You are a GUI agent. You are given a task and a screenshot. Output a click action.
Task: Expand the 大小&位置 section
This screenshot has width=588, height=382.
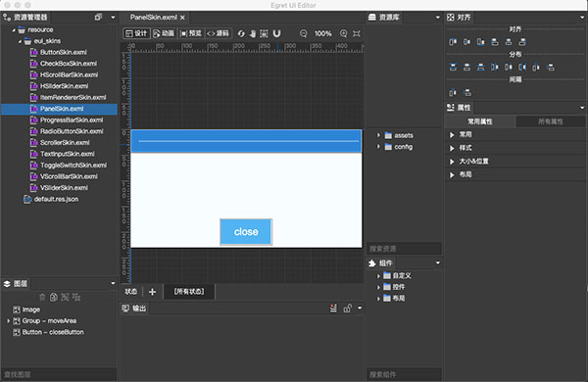(452, 162)
